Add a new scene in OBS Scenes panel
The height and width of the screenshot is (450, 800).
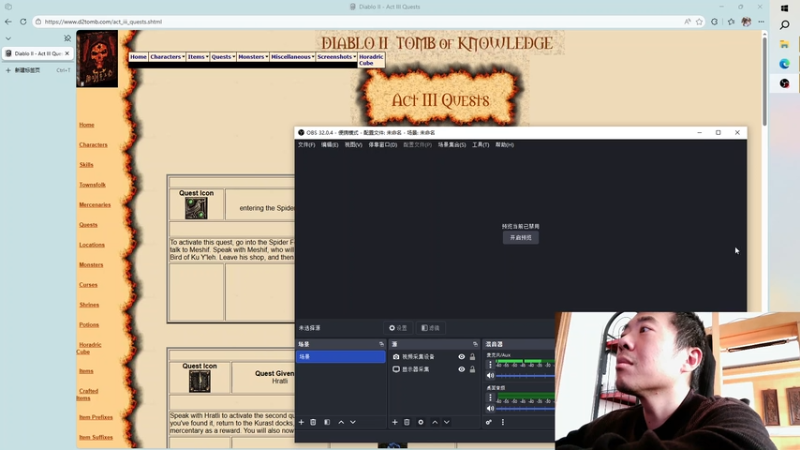tap(301, 422)
